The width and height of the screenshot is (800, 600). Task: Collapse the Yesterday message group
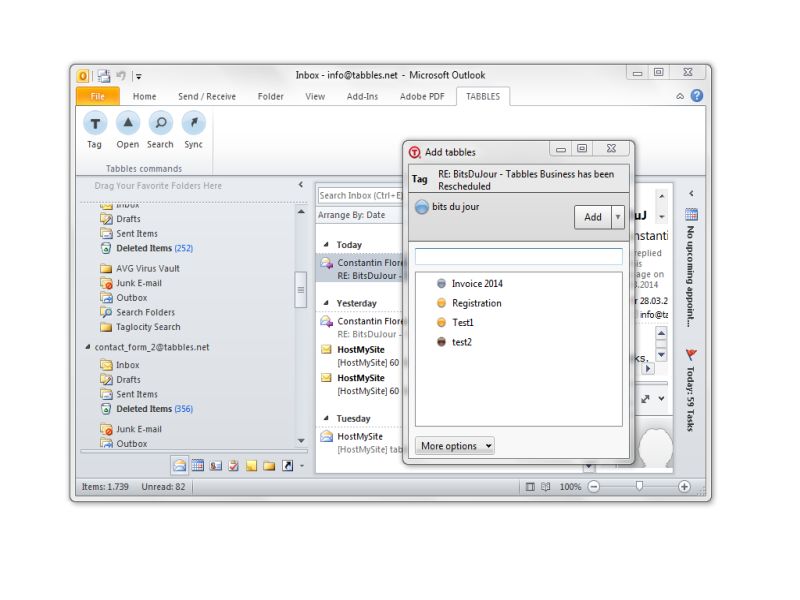(326, 303)
